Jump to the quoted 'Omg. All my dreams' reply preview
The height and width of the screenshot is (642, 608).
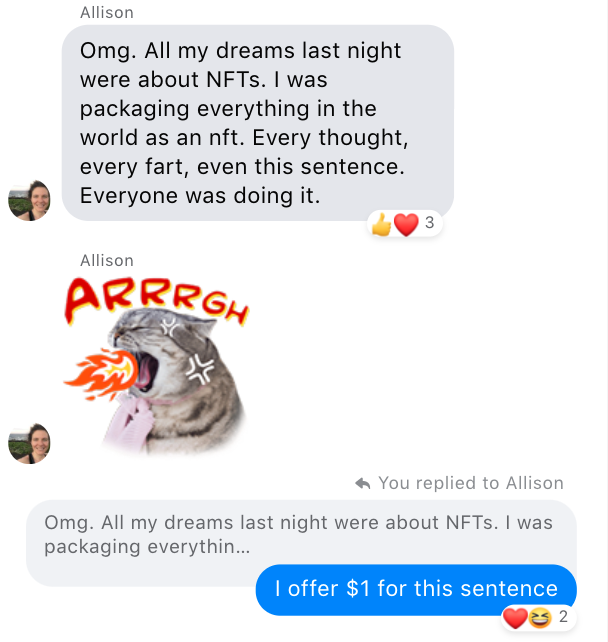coord(301,534)
